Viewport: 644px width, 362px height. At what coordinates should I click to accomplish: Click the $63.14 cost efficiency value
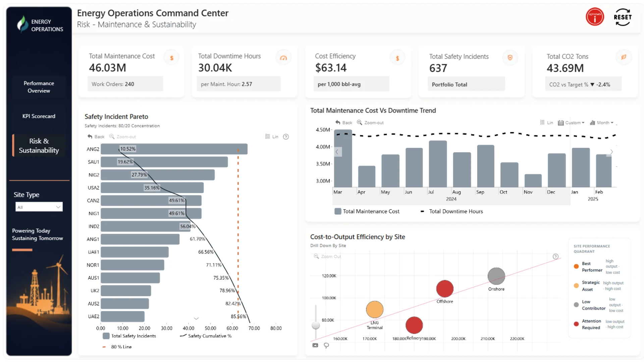click(x=331, y=68)
